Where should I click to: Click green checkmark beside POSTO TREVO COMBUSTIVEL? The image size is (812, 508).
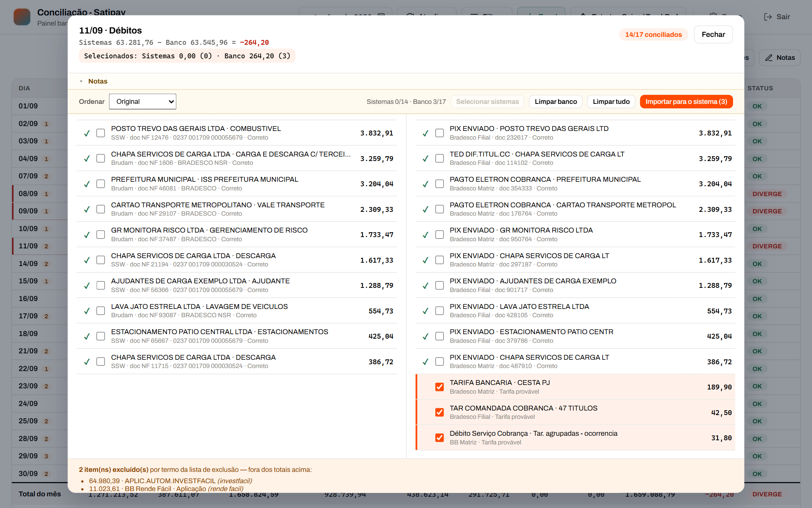(87, 133)
